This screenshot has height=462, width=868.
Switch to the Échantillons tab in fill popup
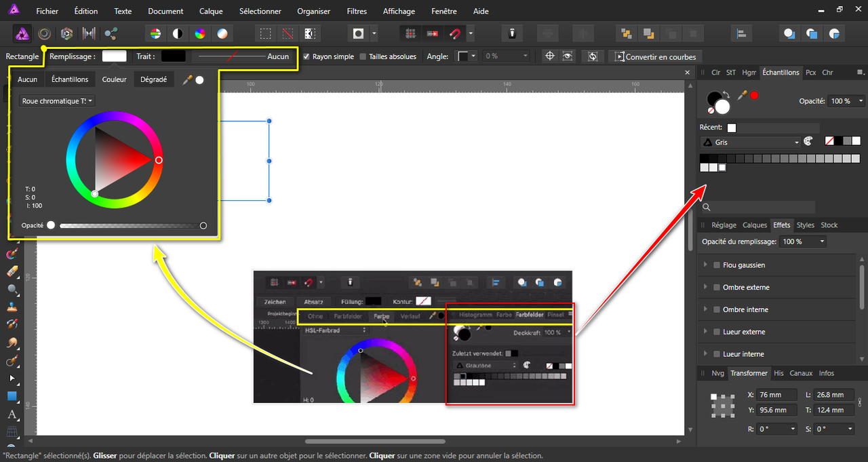coord(70,79)
